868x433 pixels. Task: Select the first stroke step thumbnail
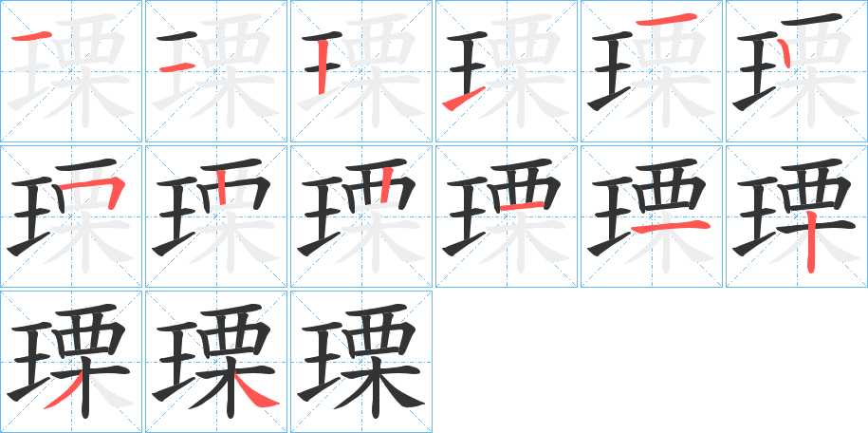71,71
